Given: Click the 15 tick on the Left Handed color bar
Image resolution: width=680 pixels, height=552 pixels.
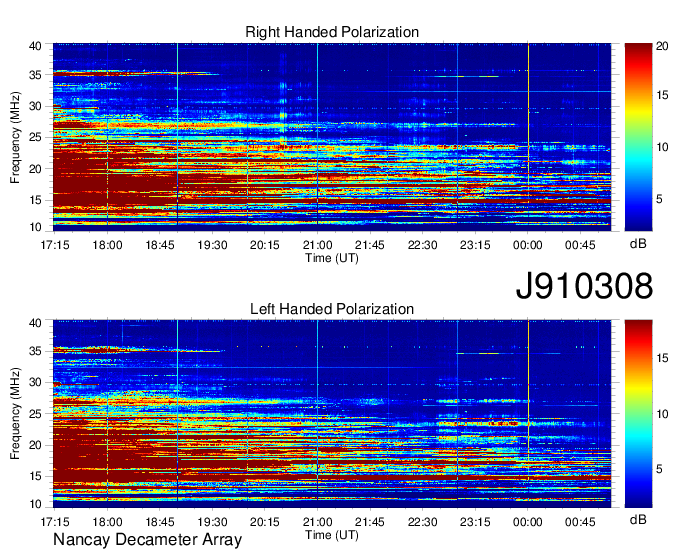Looking at the screenshot, I should click(662, 358).
